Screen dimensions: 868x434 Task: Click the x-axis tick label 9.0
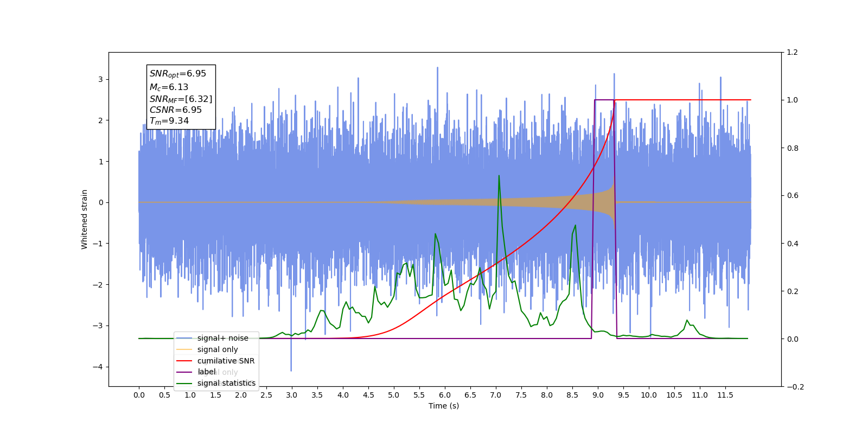point(598,395)
